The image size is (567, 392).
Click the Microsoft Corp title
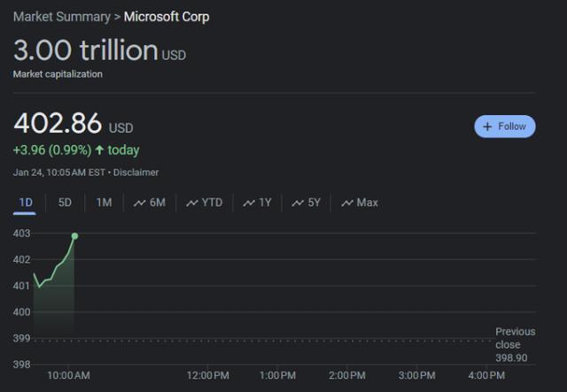coord(167,17)
